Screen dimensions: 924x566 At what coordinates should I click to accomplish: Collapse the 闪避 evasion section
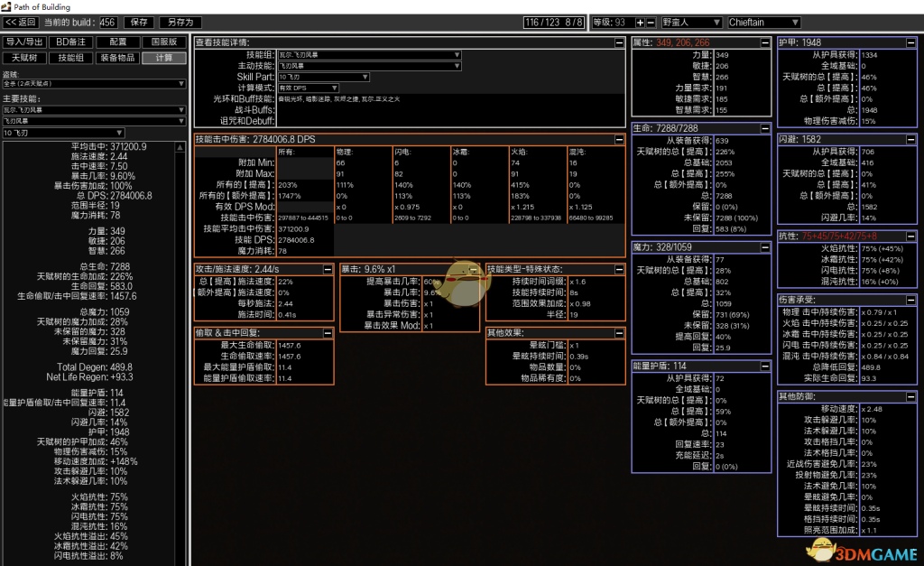[910, 139]
